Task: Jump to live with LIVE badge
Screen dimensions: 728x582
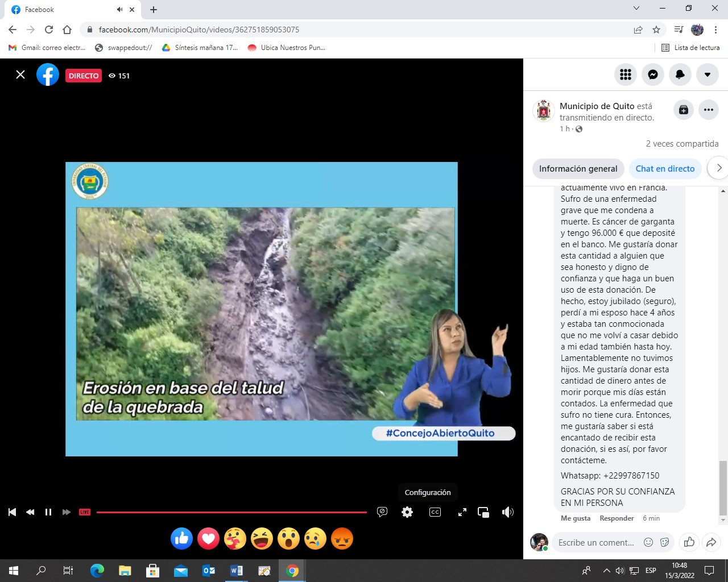Action: coord(85,512)
